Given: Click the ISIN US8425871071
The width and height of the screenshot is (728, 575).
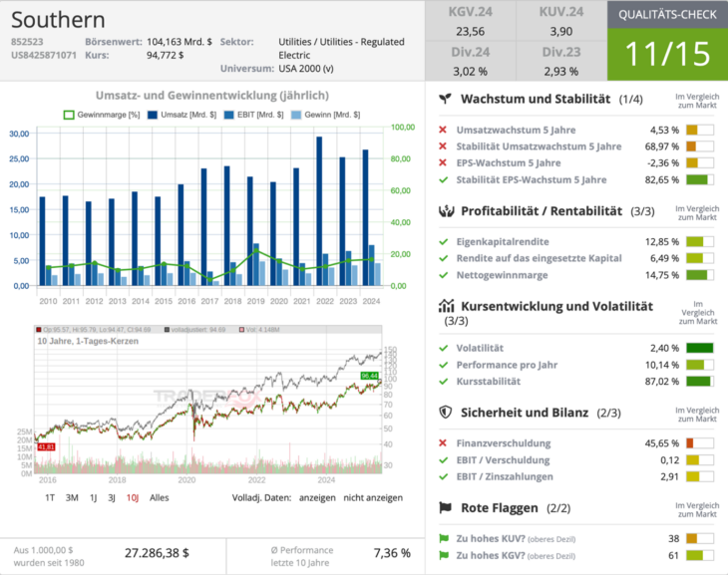Looking at the screenshot, I should [44, 55].
